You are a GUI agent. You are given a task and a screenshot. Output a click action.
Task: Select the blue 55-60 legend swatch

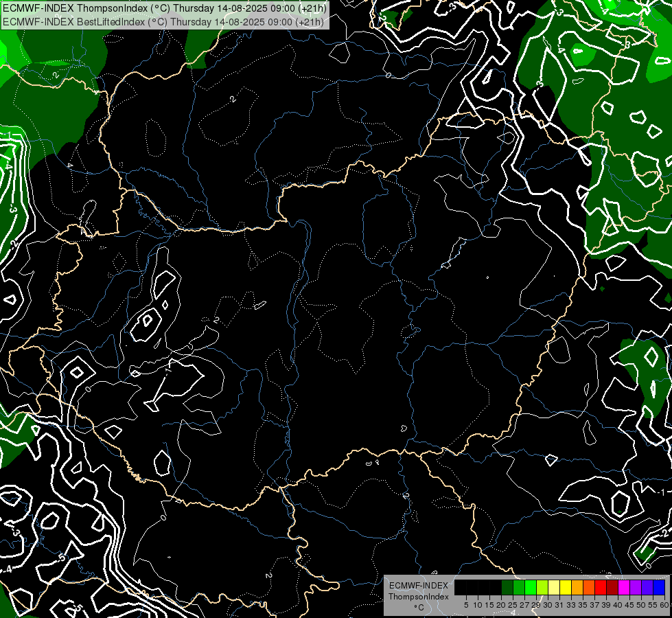pos(659,587)
